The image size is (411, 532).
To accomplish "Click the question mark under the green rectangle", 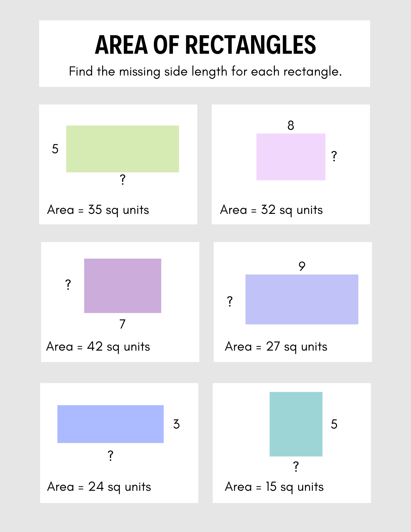I will point(122,180).
